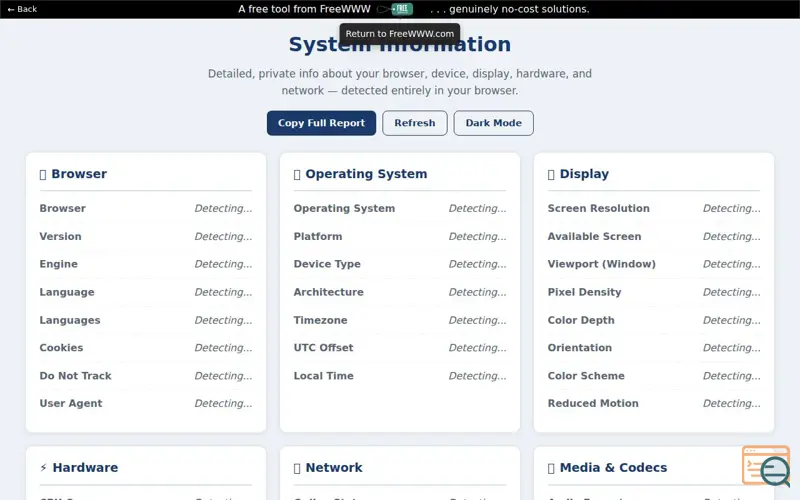Image resolution: width=800 pixels, height=500 pixels.
Task: Select the Language row label
Action: tap(67, 292)
